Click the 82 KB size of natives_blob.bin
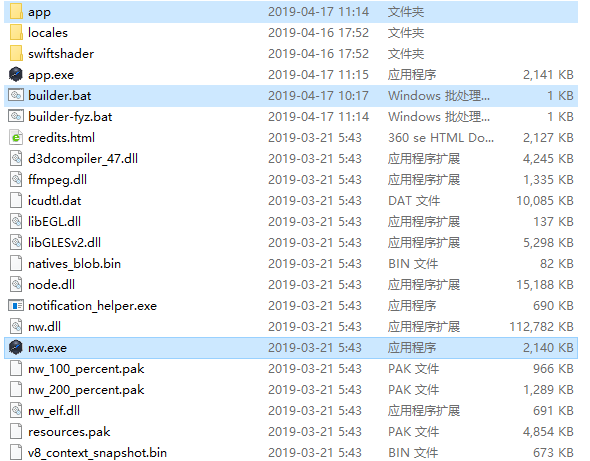 click(557, 264)
